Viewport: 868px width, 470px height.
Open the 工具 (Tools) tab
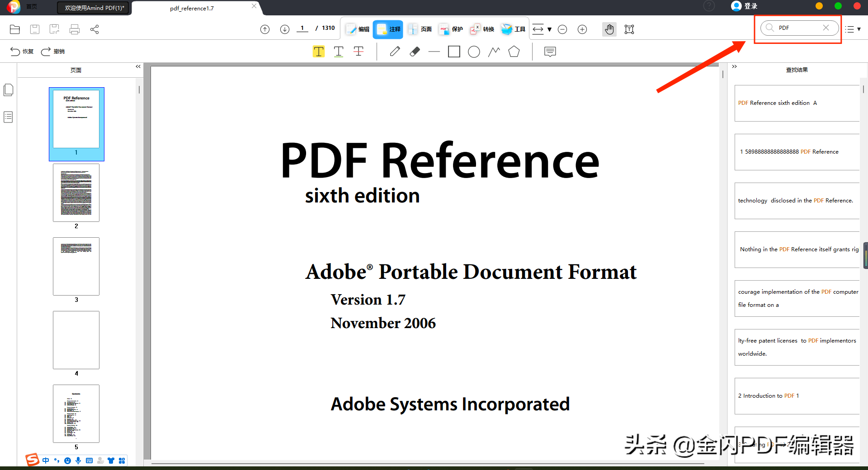point(513,29)
